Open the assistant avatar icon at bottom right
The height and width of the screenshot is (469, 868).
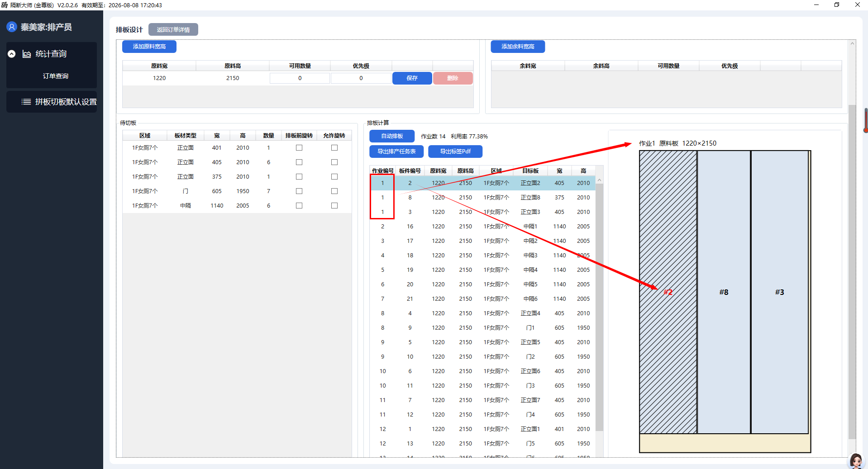tap(856, 460)
